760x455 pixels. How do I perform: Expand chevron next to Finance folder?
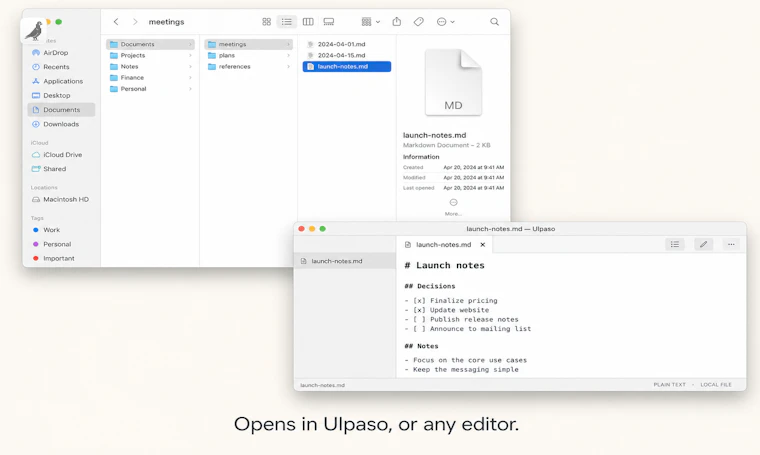tap(190, 78)
